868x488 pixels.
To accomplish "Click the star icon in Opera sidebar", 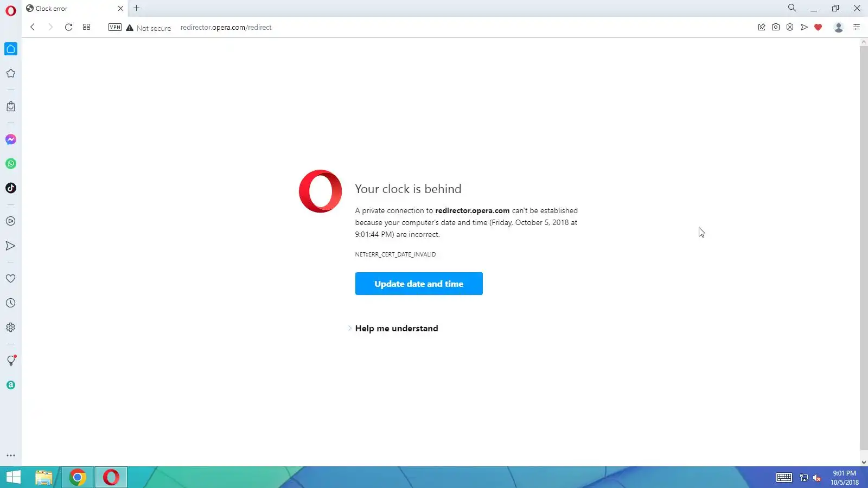I will pyautogui.click(x=11, y=73).
